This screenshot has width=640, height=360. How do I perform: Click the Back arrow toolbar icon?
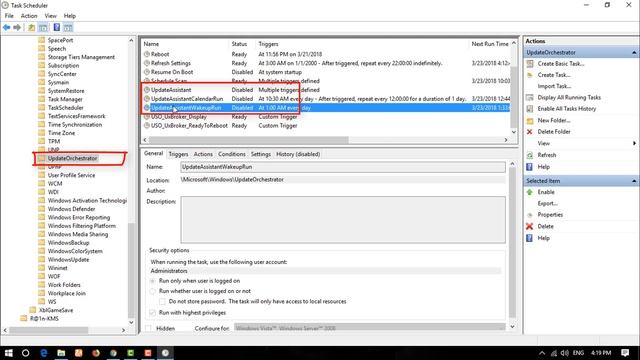tap(7, 27)
